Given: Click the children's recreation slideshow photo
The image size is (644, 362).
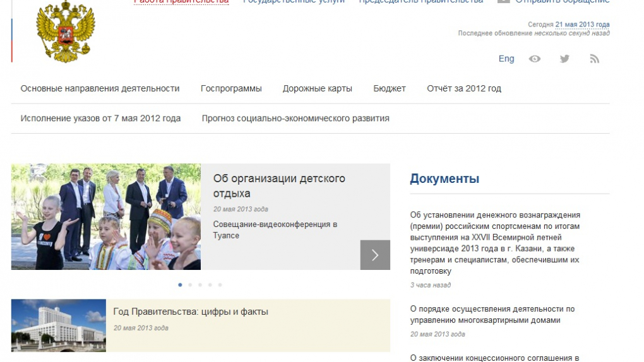Looking at the screenshot, I should click(106, 217).
